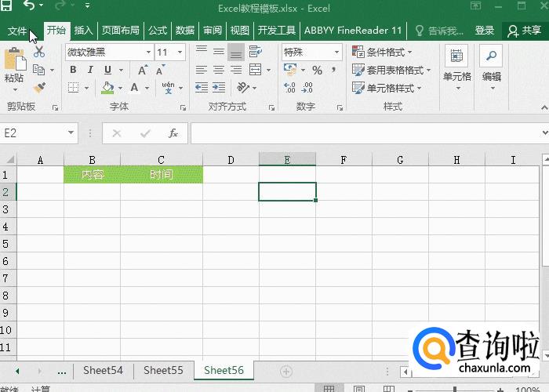
Task: Toggle Wrap Text icon
Action: pos(255,52)
